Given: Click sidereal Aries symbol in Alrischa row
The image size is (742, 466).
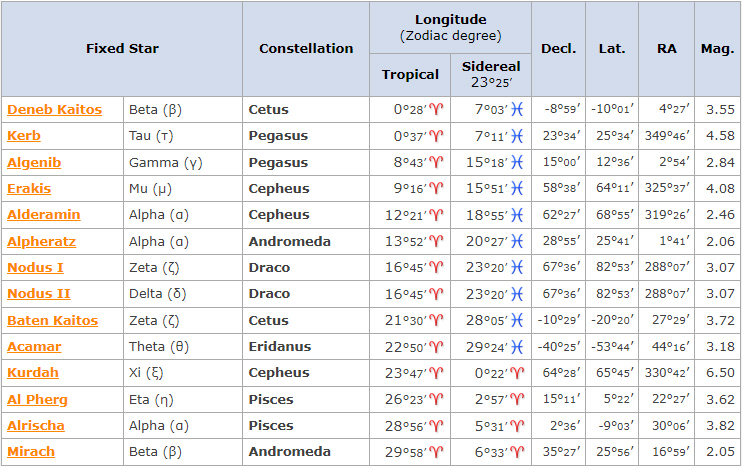Looking at the screenshot, I should coord(517,426).
